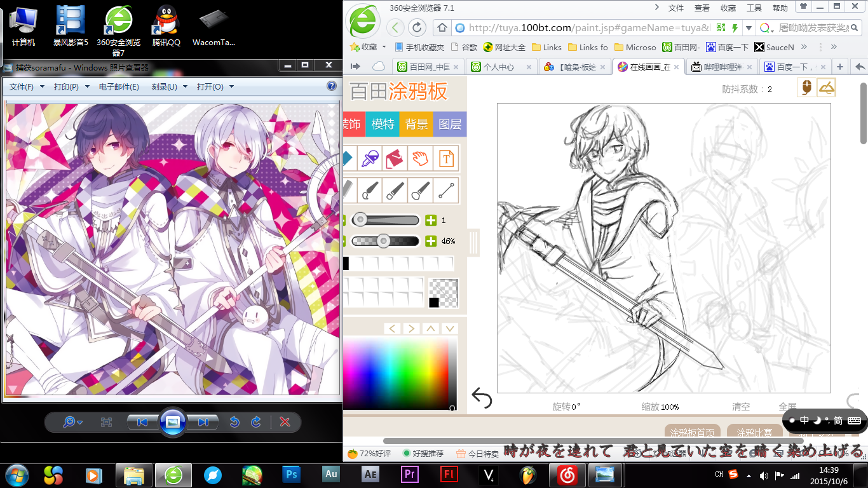
Task: Open 腾讯QQ desktop icon
Action: (x=166, y=26)
